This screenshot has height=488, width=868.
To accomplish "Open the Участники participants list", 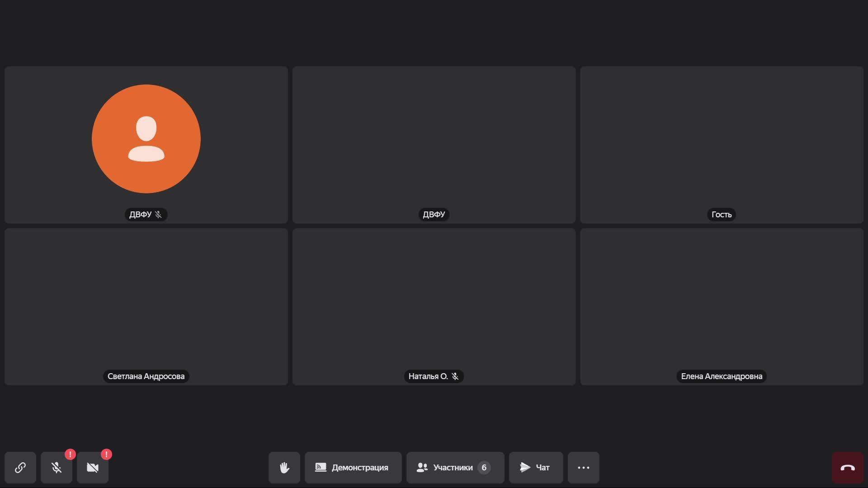I will tap(455, 468).
